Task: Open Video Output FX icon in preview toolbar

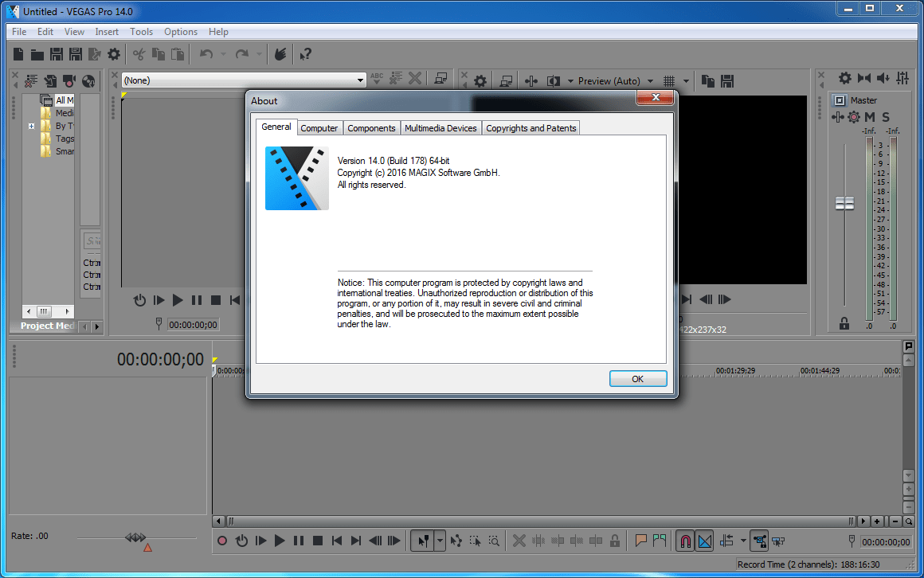Action: point(531,80)
